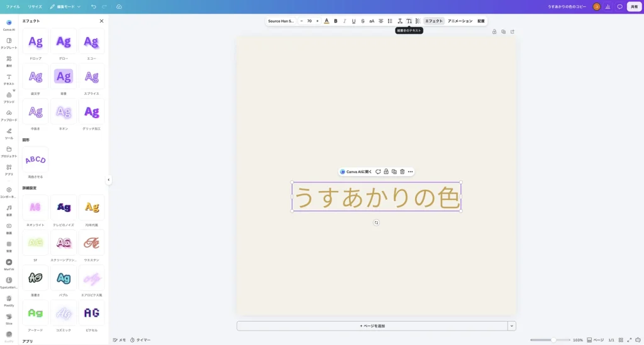Open the アップロード (Uploads) sidebar panel
Screen dimensions: 644x345
pyautogui.click(x=9, y=115)
